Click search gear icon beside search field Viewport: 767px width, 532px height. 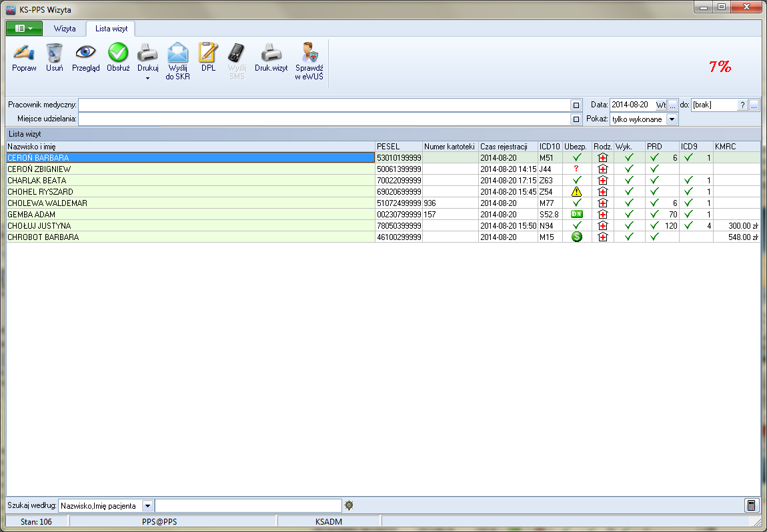(x=349, y=505)
